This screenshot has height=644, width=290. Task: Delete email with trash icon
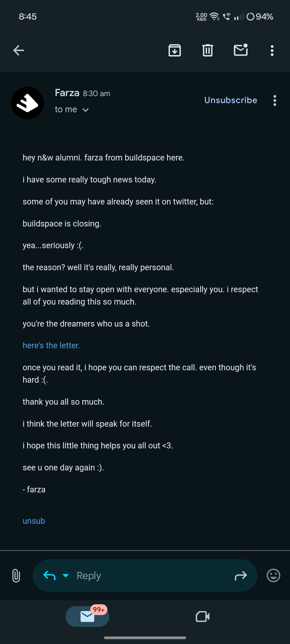click(208, 50)
